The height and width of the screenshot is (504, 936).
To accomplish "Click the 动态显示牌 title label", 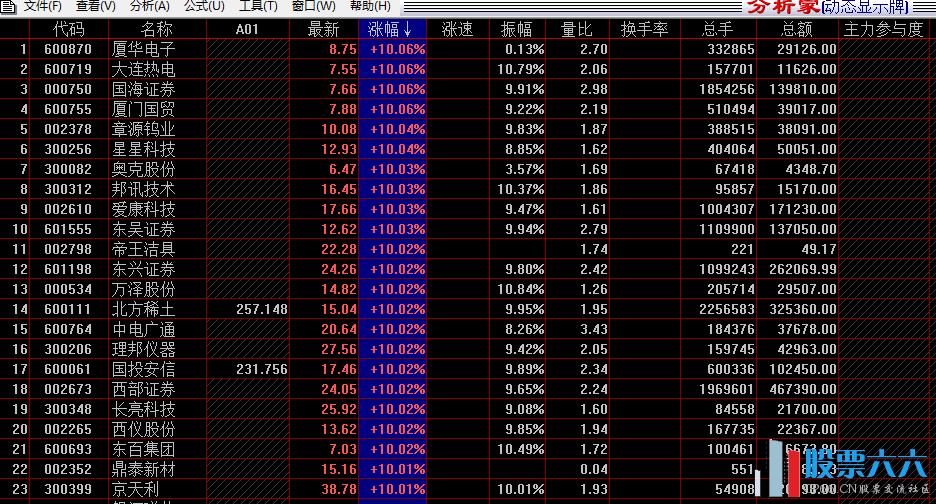I will coord(878,8).
